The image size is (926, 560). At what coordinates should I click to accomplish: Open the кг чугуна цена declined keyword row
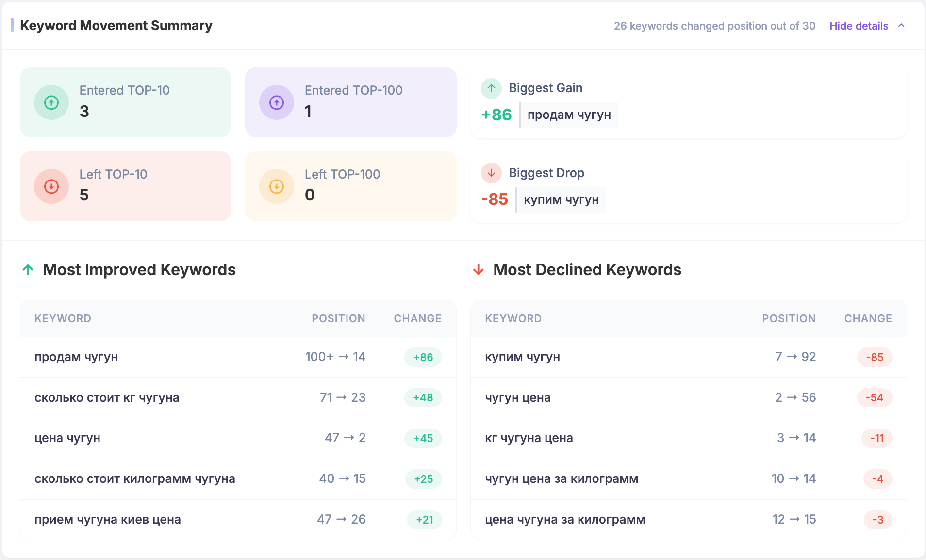point(529,438)
